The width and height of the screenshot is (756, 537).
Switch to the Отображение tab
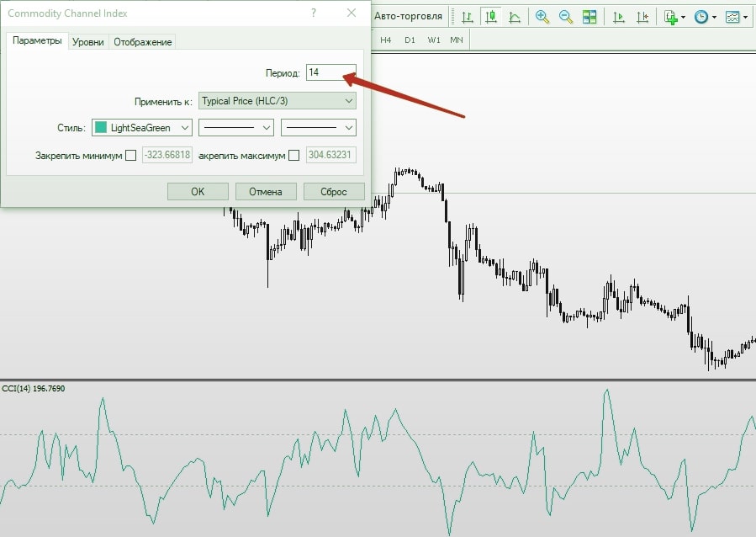pyautogui.click(x=143, y=42)
